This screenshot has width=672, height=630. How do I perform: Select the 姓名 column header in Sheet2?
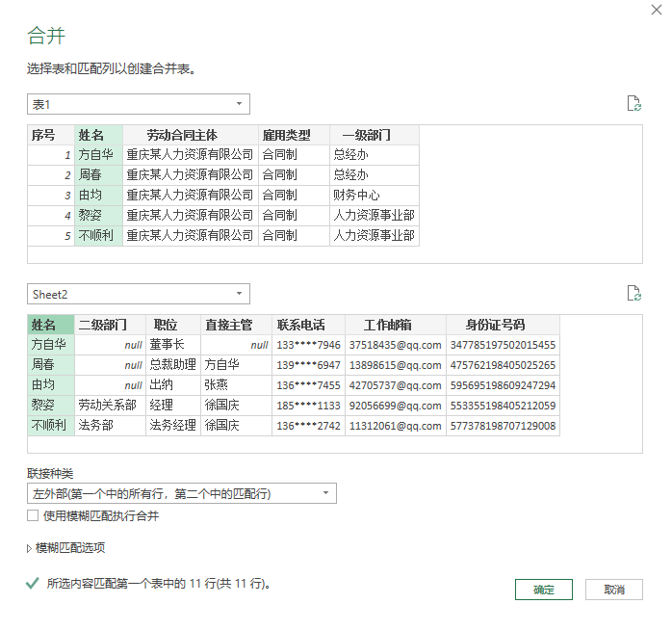pos(51,325)
